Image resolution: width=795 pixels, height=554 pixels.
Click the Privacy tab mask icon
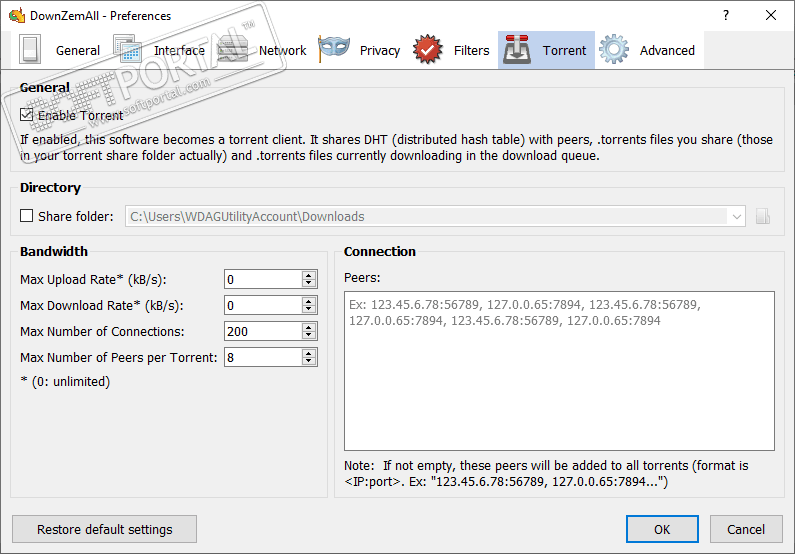click(334, 49)
